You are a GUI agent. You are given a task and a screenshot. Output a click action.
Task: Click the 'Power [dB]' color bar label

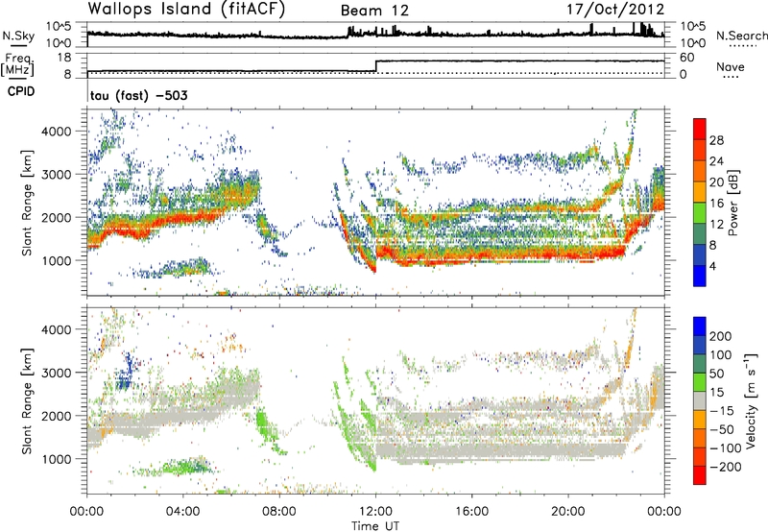click(732, 203)
